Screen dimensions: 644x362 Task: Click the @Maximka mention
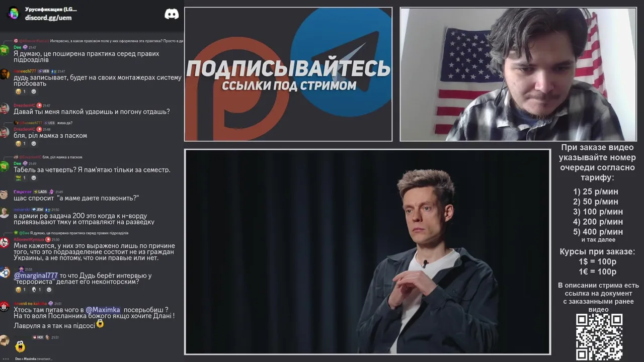tap(103, 310)
